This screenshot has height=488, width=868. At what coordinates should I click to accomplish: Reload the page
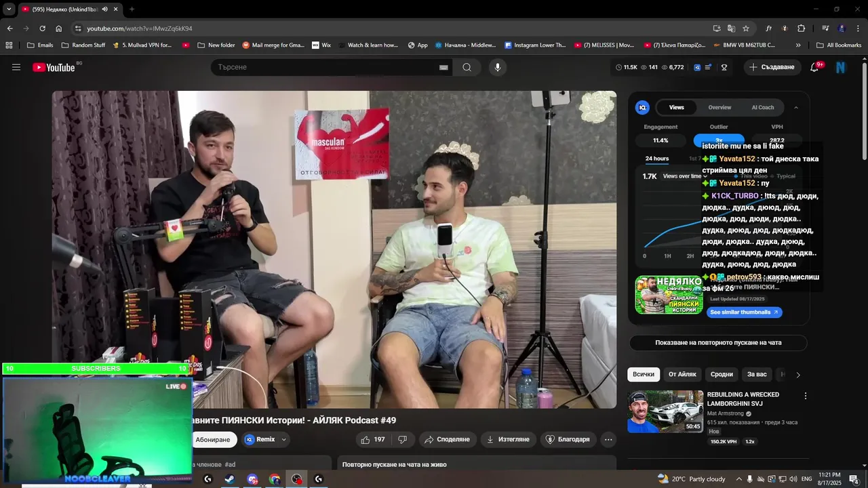tap(42, 28)
